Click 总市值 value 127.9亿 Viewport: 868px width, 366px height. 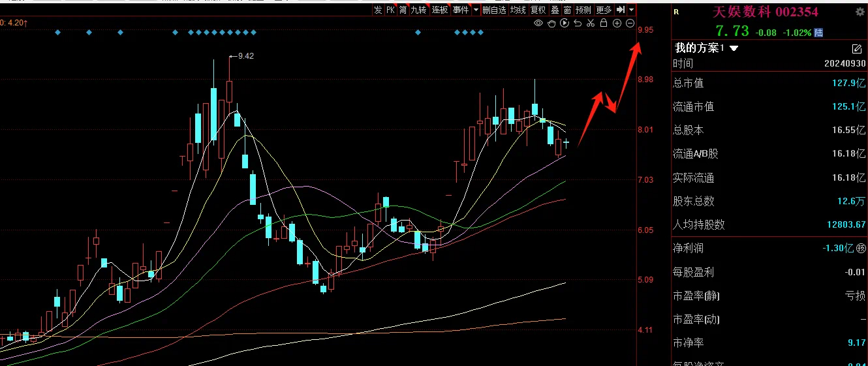847,83
